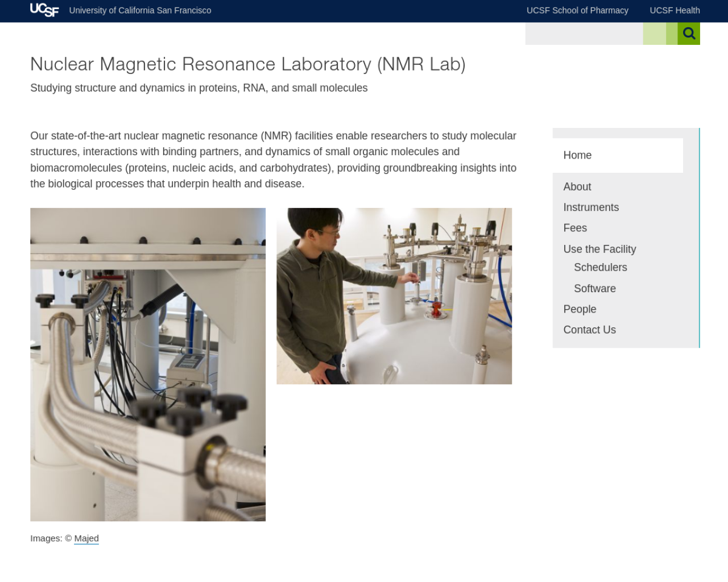Open the UCSF School of Pharmacy link

point(577,10)
